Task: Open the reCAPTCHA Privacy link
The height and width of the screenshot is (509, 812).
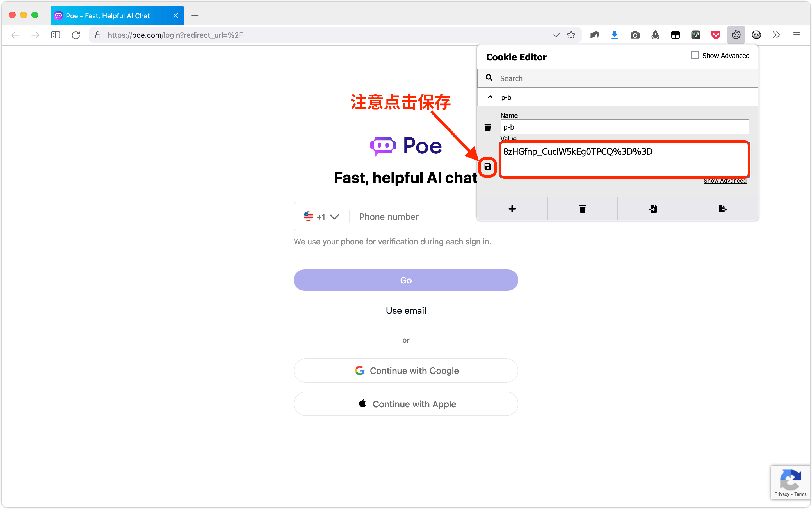Action: point(781,494)
